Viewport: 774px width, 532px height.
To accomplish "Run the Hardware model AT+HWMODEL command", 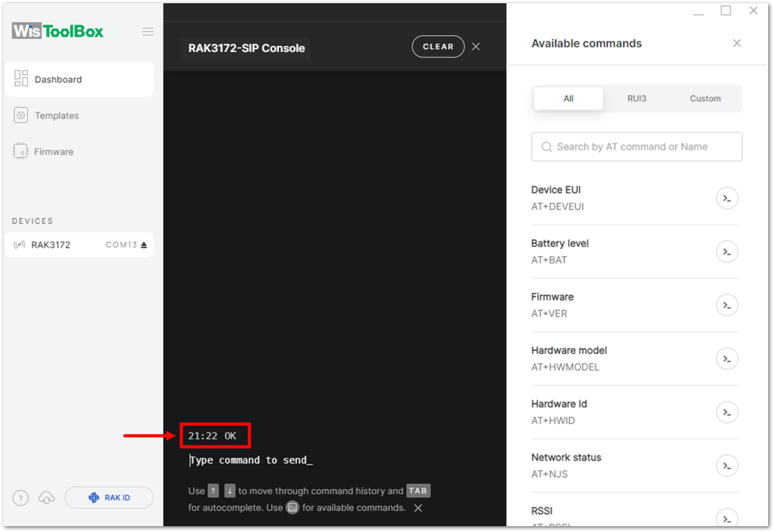I will [x=727, y=359].
